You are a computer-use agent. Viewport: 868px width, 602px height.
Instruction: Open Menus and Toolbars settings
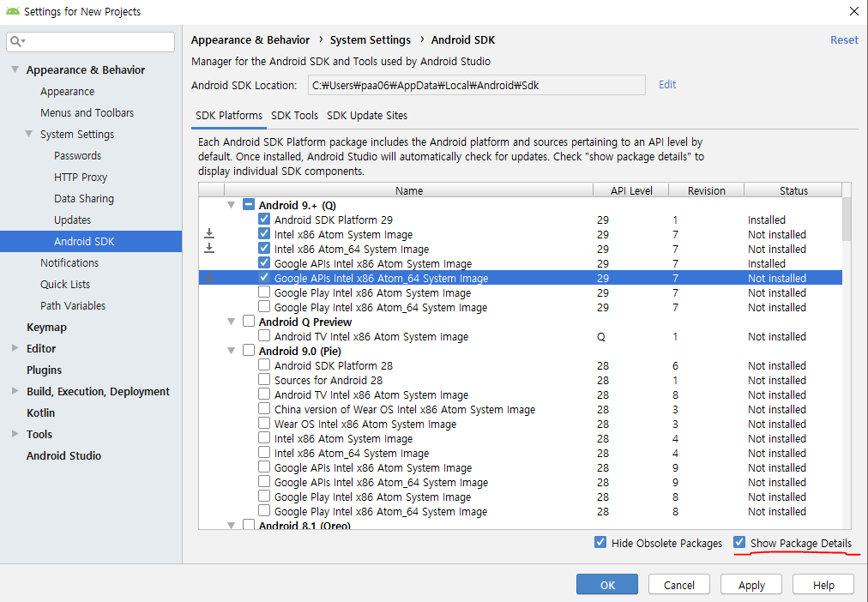87,113
